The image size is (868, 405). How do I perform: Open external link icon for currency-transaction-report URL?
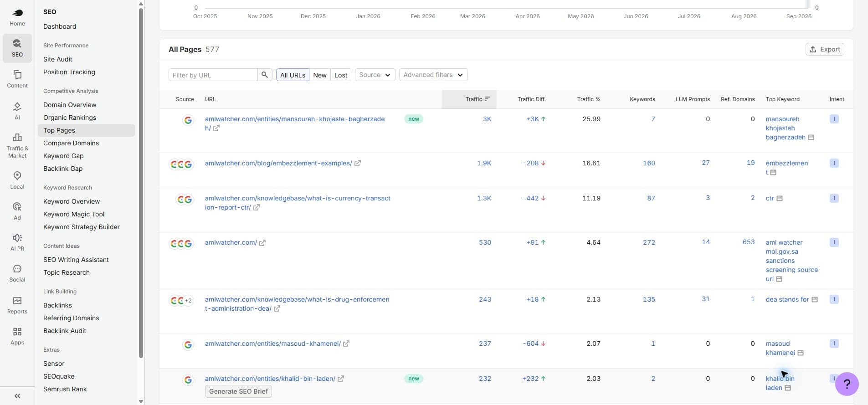[257, 207]
